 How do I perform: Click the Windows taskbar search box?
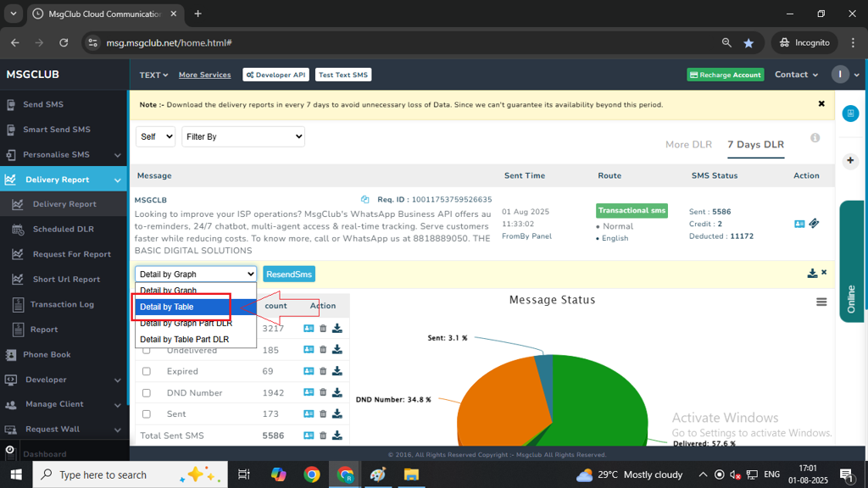130,474
